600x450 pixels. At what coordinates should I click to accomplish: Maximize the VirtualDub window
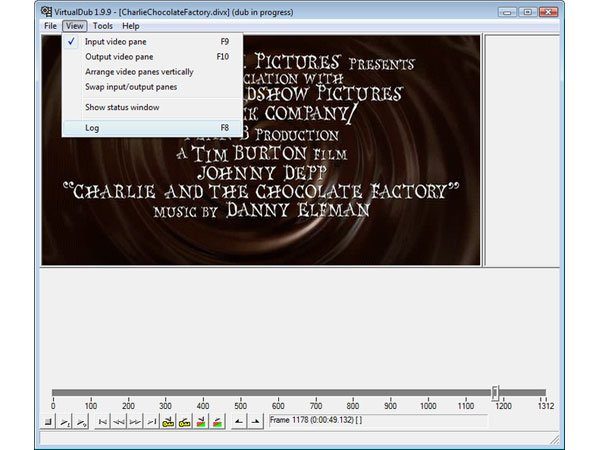point(527,12)
